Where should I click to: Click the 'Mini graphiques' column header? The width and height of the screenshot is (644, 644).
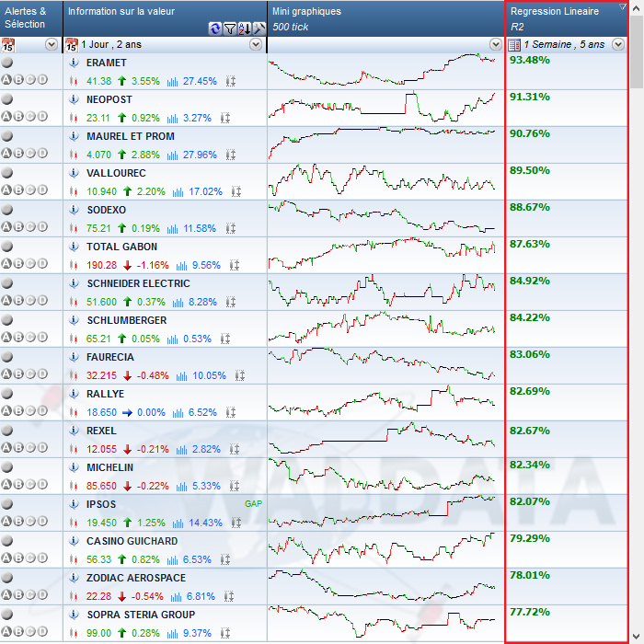(x=385, y=18)
